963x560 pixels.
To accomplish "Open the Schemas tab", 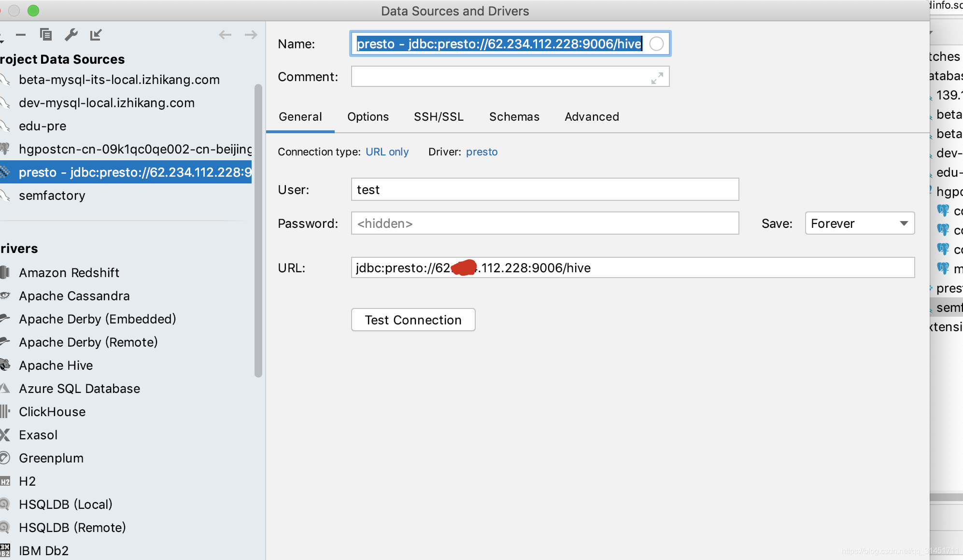I will click(514, 117).
